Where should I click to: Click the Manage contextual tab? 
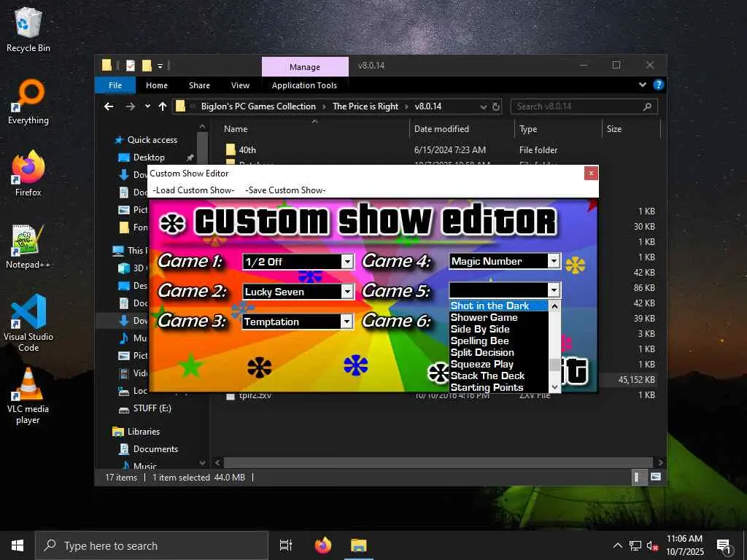pyautogui.click(x=305, y=67)
